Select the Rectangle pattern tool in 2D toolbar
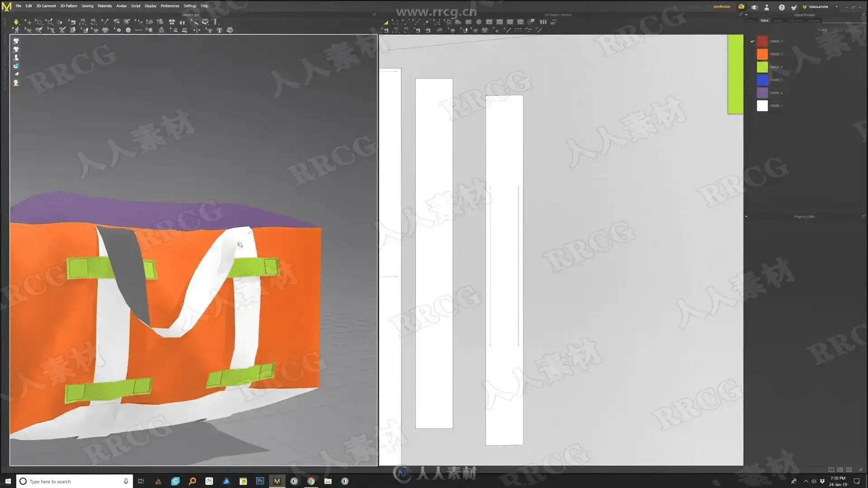This screenshot has height=488, width=868. point(468,22)
